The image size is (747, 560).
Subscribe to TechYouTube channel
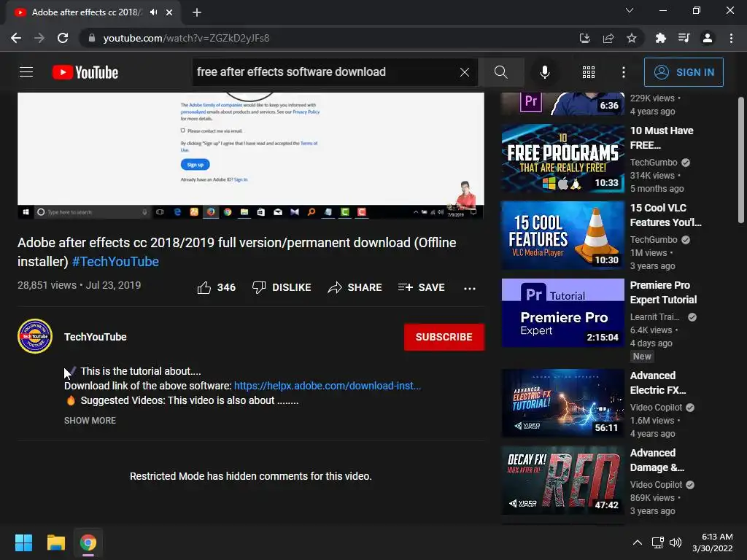tap(444, 337)
